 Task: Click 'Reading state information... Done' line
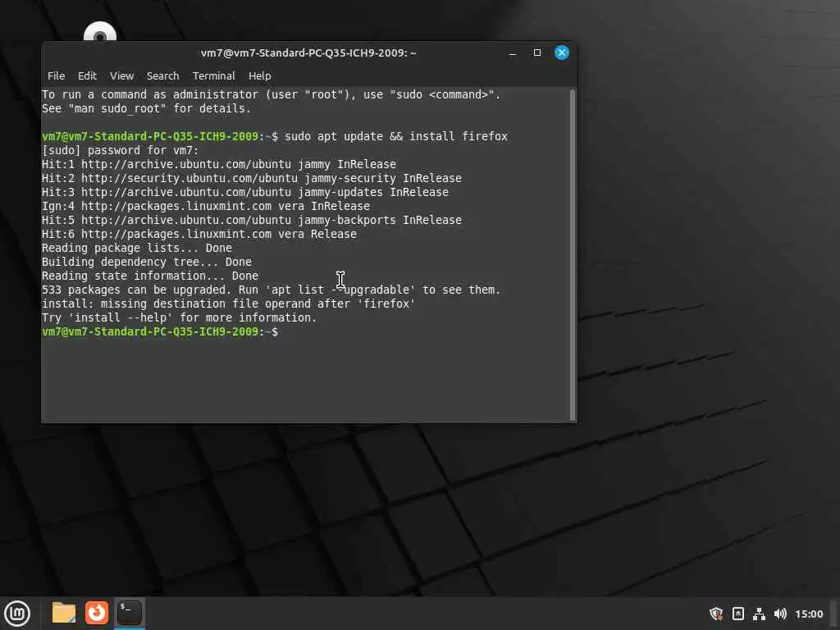(150, 276)
